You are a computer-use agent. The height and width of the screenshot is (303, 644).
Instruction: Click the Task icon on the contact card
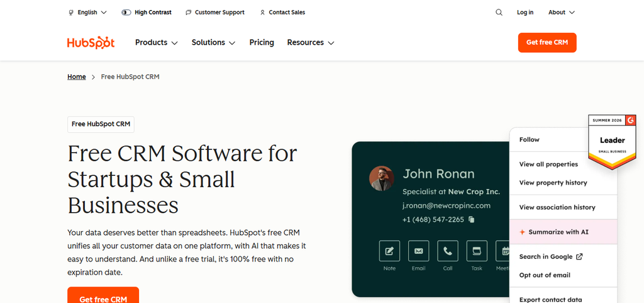[x=477, y=251]
